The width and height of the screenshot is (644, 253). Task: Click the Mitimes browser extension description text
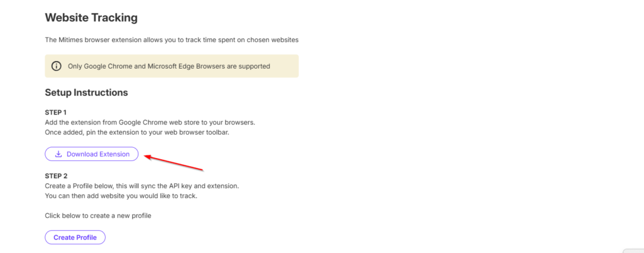(171, 40)
